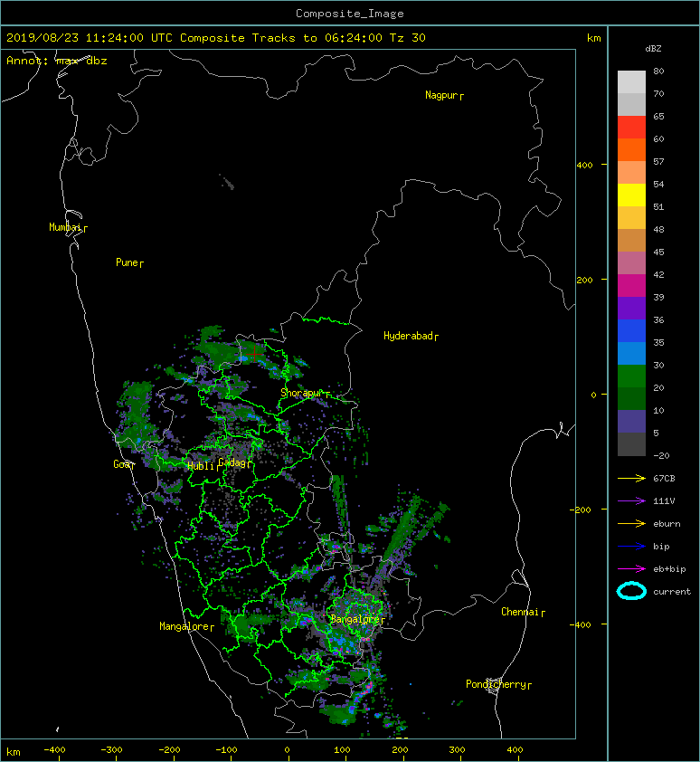Click the red 60 dBZ color swatch
Screen dimensions: 700x762
coord(631,127)
